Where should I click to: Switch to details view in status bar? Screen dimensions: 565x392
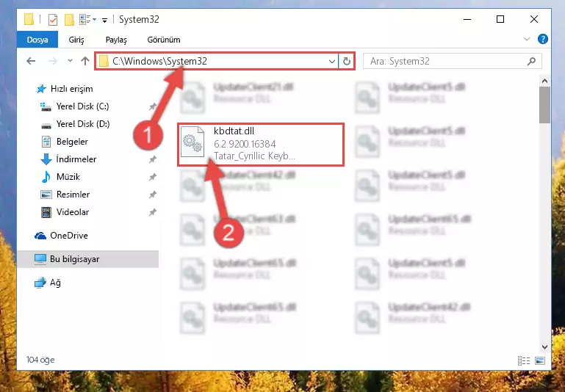coord(524,360)
